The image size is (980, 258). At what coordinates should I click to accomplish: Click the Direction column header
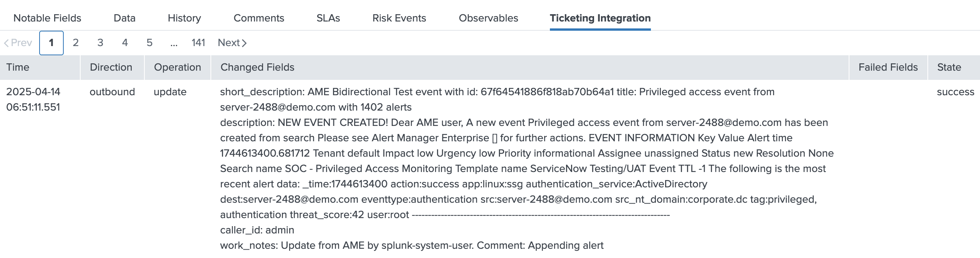tap(111, 67)
